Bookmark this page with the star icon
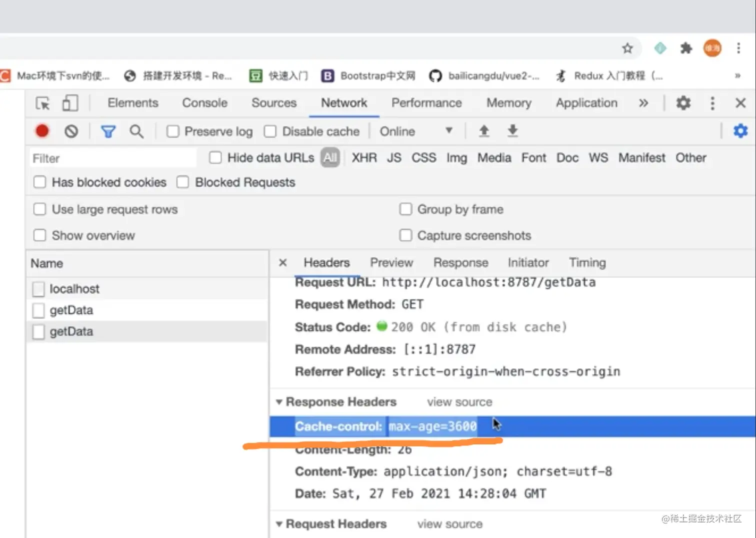 [627, 48]
